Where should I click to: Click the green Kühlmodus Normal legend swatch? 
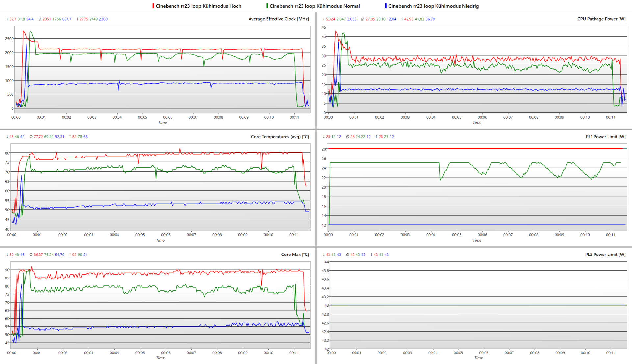click(x=267, y=6)
